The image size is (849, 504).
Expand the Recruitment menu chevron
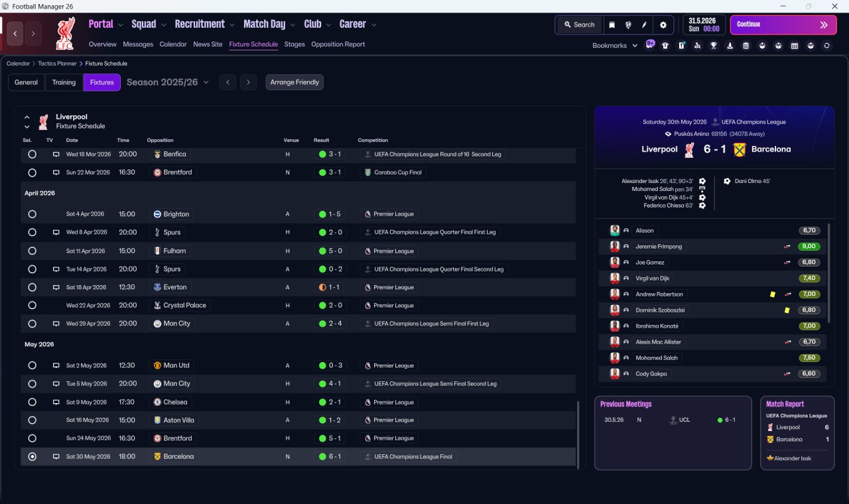232,25
